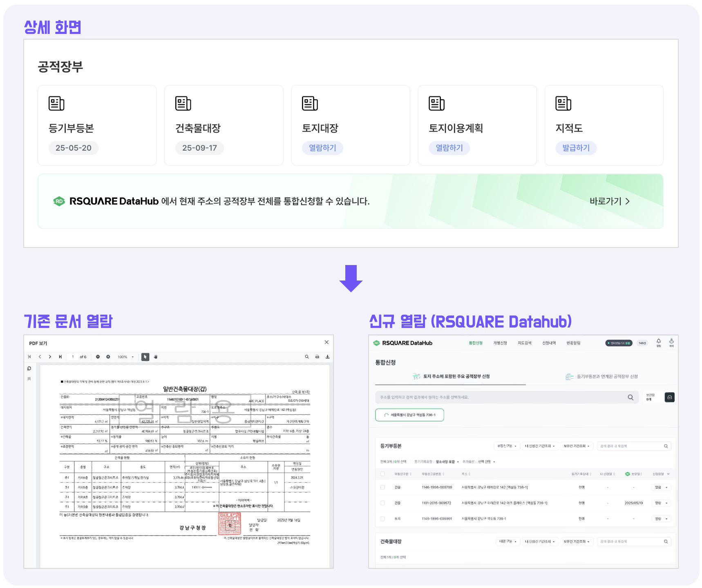Screen dimensions: 702x588
Task: Go to first page in PDF viewer
Action: coord(29,357)
